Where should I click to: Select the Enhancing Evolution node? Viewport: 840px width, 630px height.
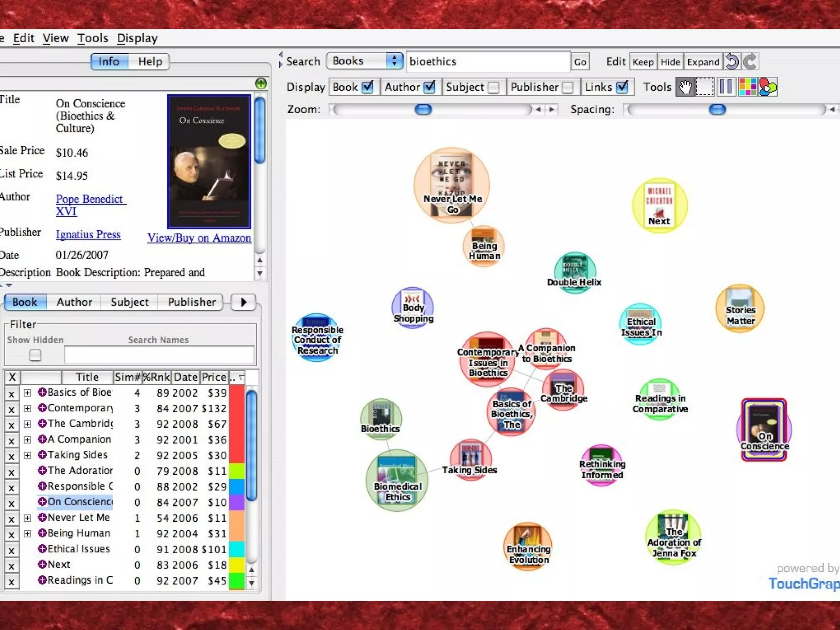(528, 546)
